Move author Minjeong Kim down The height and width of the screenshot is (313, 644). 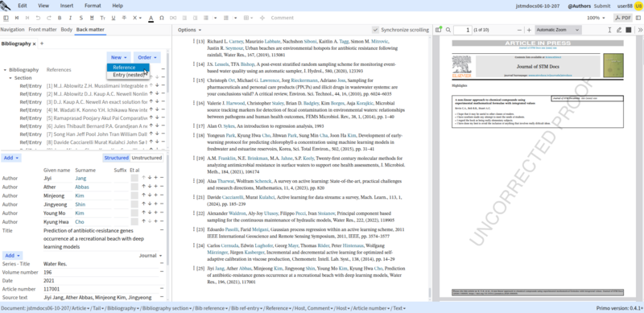pyautogui.click(x=150, y=196)
